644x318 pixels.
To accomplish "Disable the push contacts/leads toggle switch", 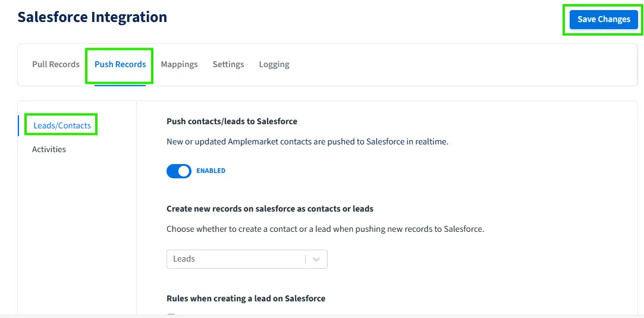I will [179, 171].
